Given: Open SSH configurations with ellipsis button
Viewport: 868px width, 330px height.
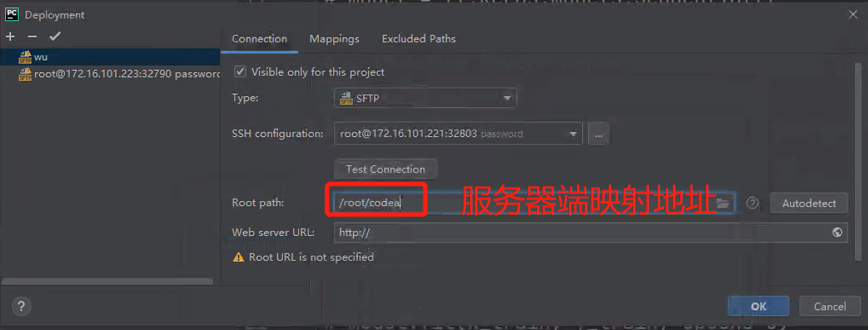Looking at the screenshot, I should (598, 133).
